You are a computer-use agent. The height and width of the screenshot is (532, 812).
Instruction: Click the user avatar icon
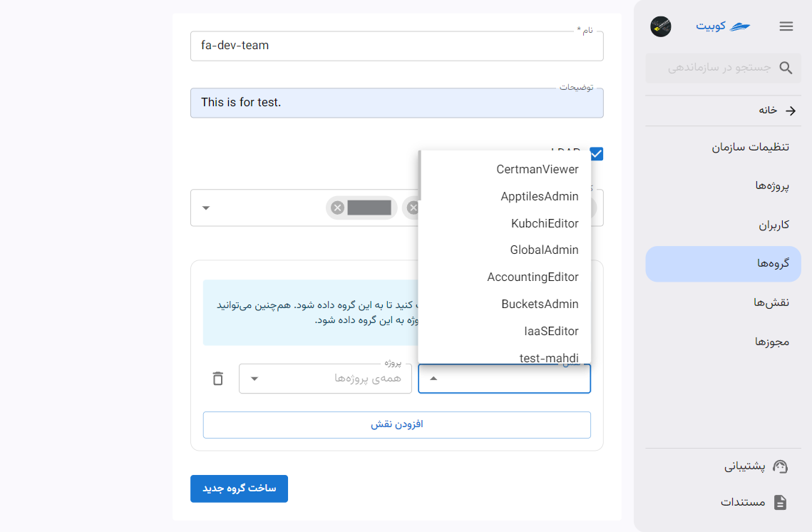tap(660, 26)
